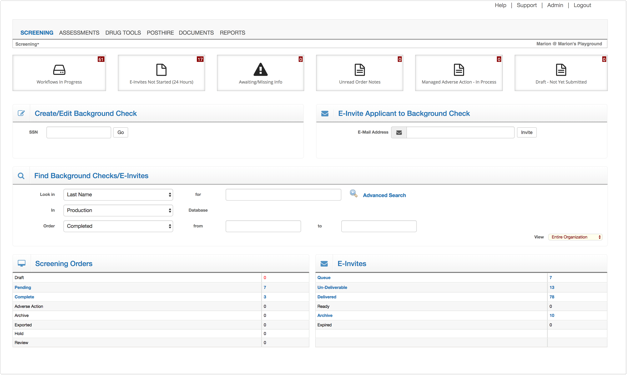Open the E-Invites Archive link

click(325, 316)
